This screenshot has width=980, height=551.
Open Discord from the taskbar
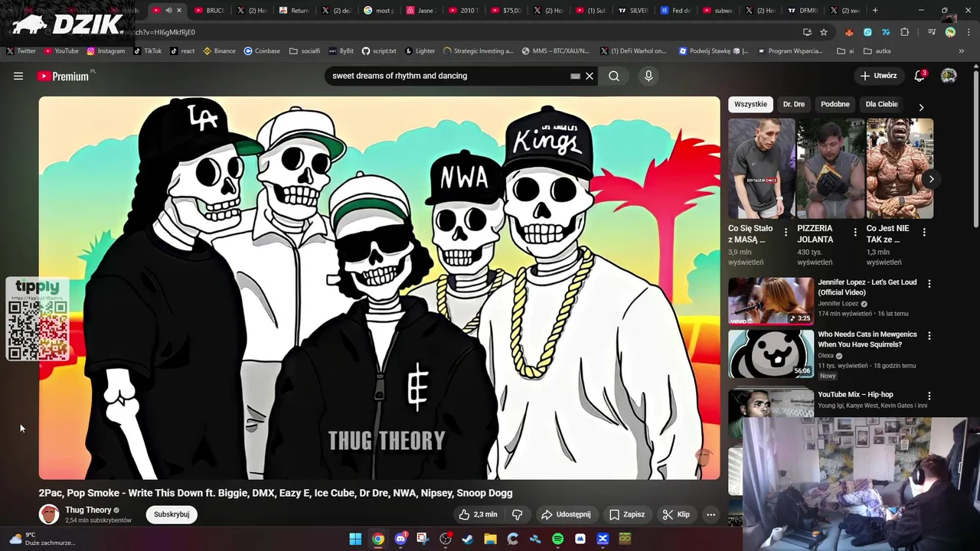(x=400, y=539)
